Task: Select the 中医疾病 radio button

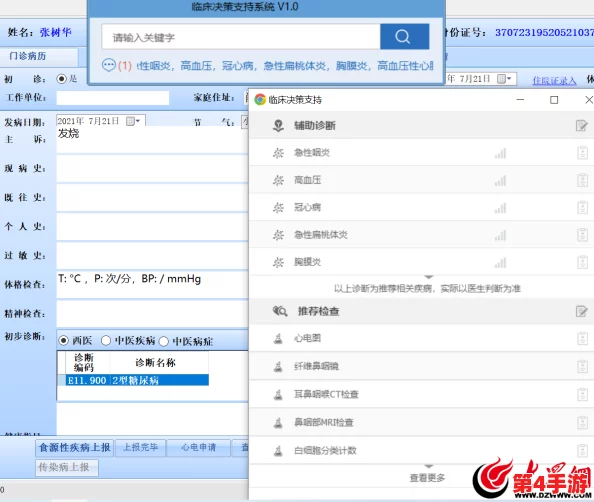Action: [106, 341]
